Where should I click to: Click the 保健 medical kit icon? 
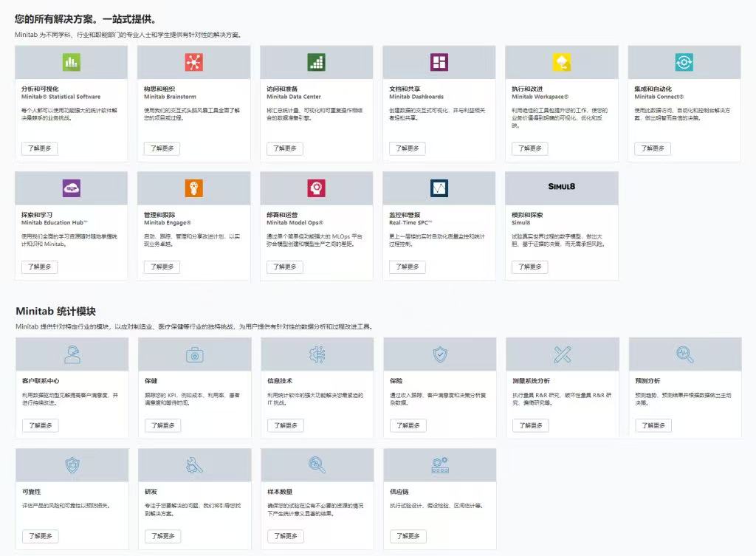[194, 355]
